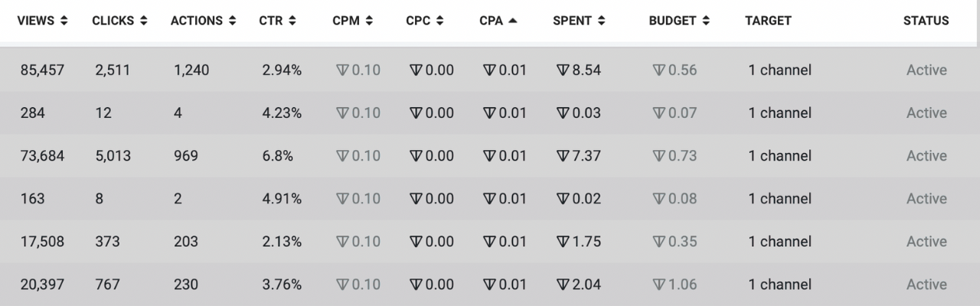
Task: Click CPM 0.10 in the 17,508 views row
Action: click(x=358, y=242)
